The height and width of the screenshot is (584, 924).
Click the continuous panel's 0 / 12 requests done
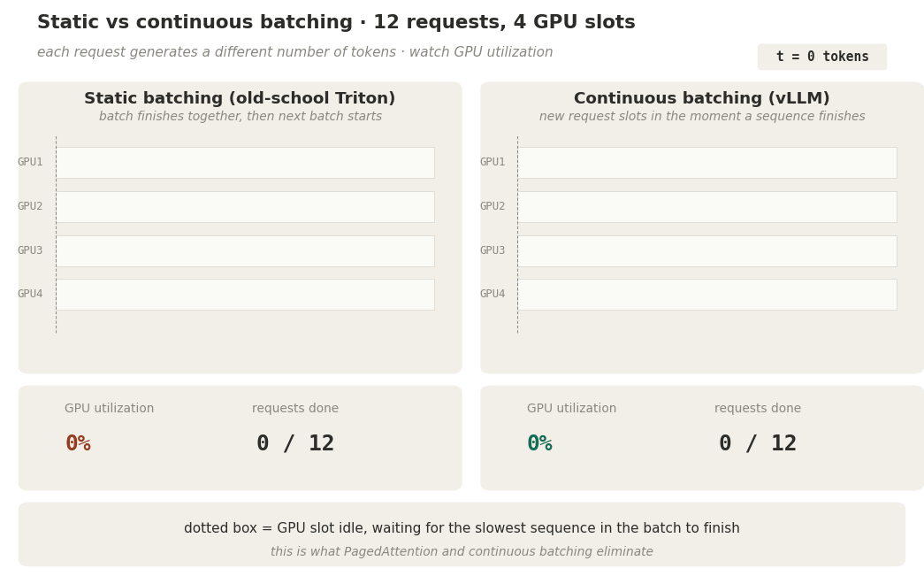(757, 444)
